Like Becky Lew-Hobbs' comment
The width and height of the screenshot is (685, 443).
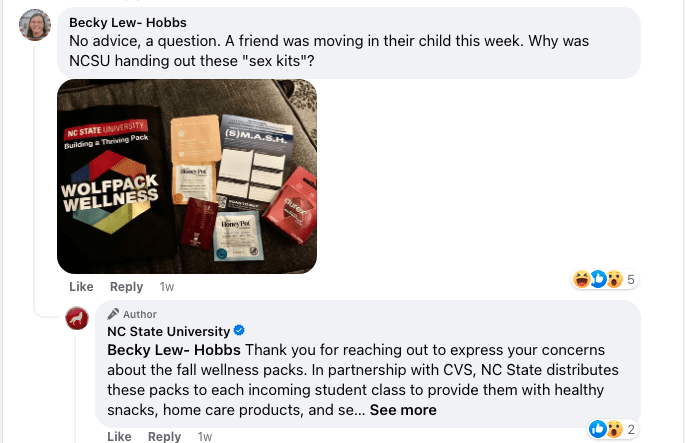[81, 287]
